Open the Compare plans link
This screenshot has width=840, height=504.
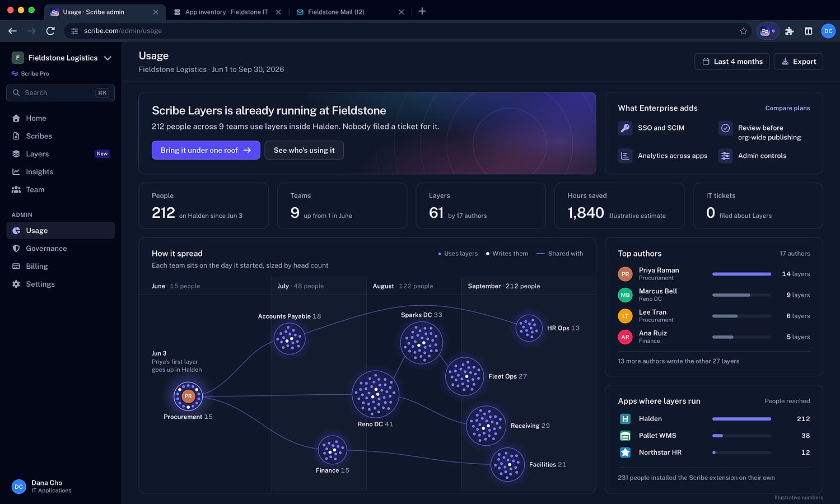click(787, 108)
